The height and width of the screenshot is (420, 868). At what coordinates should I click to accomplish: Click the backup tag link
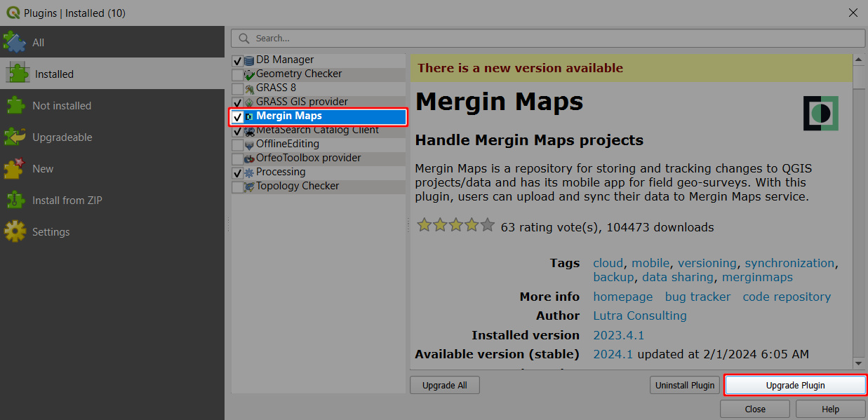coord(613,277)
